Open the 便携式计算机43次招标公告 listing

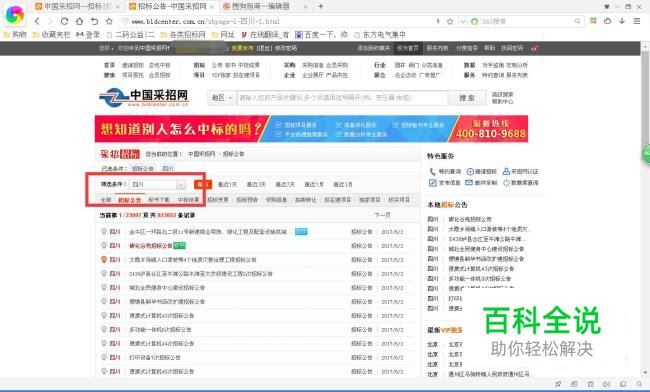coord(162,315)
